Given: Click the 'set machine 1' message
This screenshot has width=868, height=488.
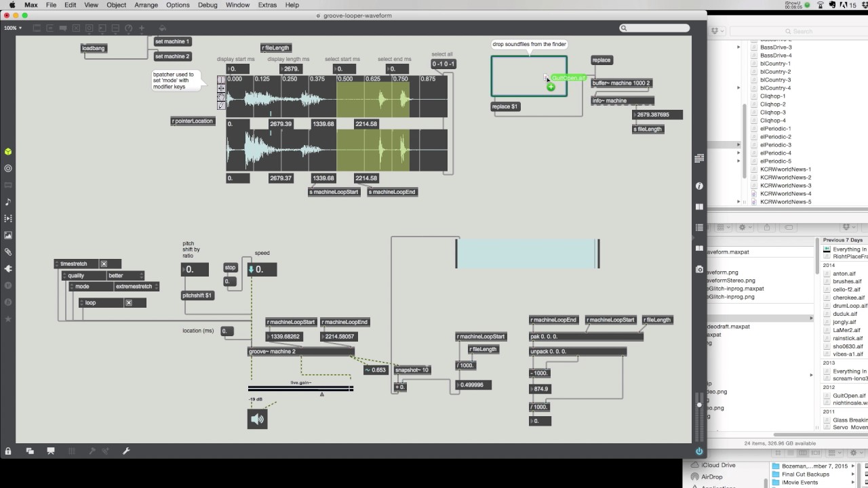Looking at the screenshot, I should 172,41.
